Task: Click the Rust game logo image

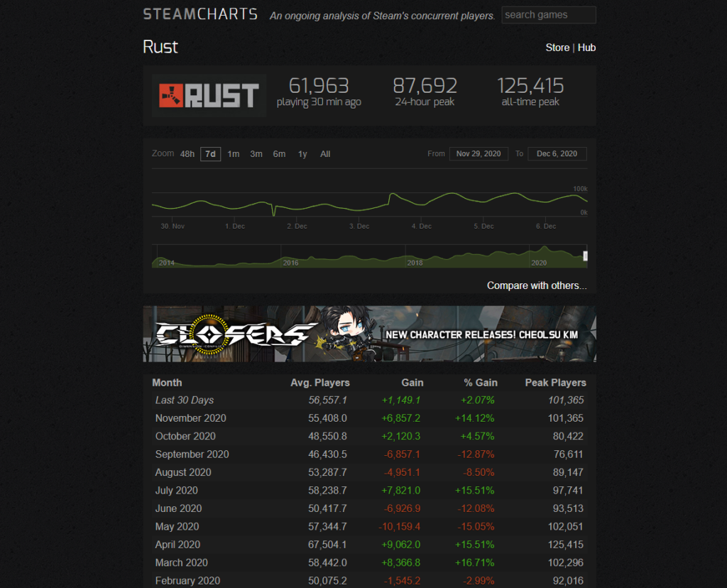Action: pos(209,96)
